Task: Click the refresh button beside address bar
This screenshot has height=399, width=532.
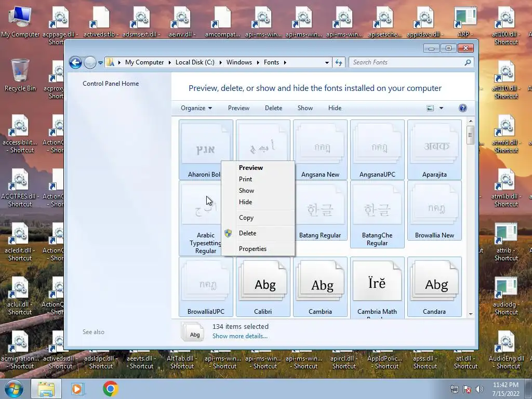Action: (339, 62)
